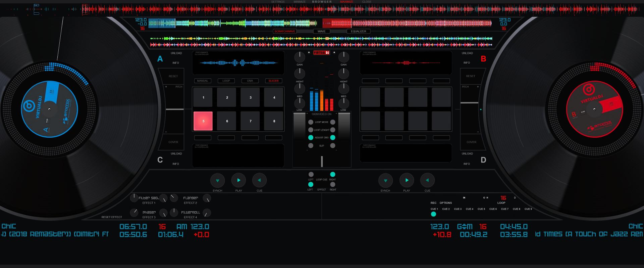644x268 pixels.
Task: Tap the first pad on deck B
Action: (x=371, y=97)
